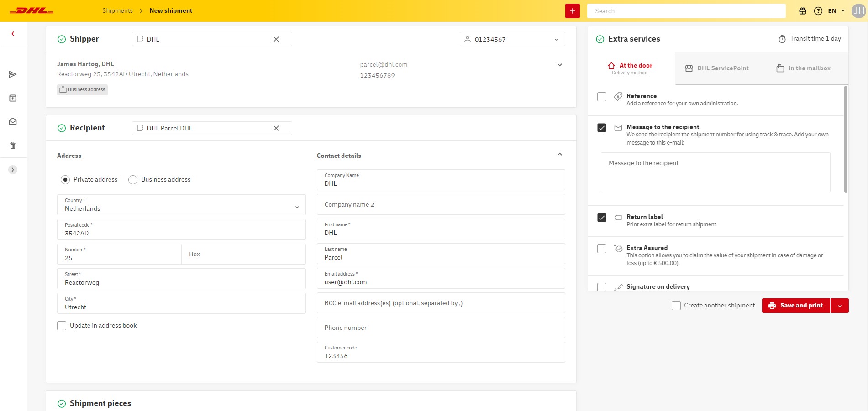
Task: Go to Shipments breadcrumb
Action: tap(117, 11)
